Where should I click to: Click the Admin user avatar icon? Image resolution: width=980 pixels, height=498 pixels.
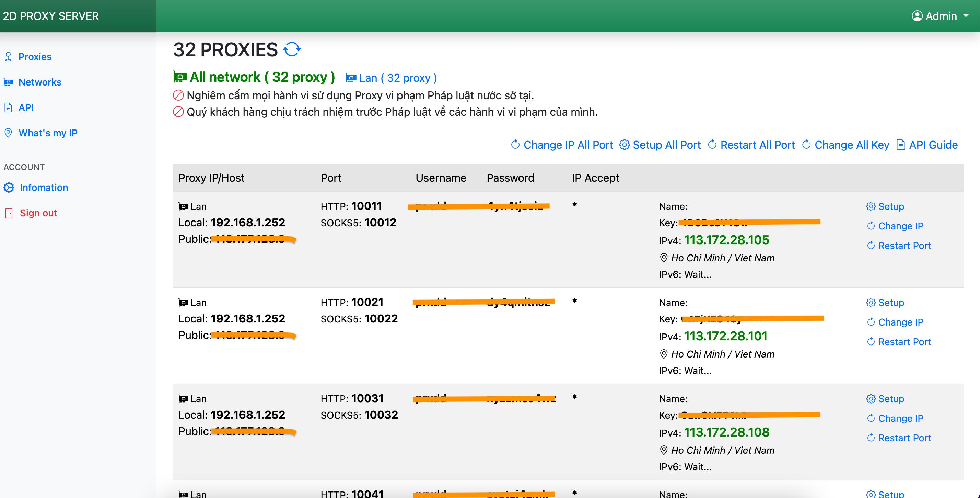pyautogui.click(x=917, y=16)
